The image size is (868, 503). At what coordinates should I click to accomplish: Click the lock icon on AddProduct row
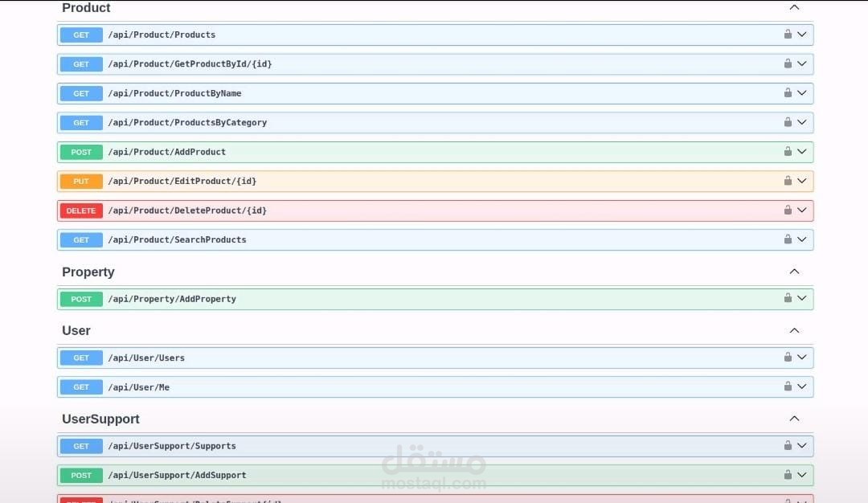[x=788, y=152]
